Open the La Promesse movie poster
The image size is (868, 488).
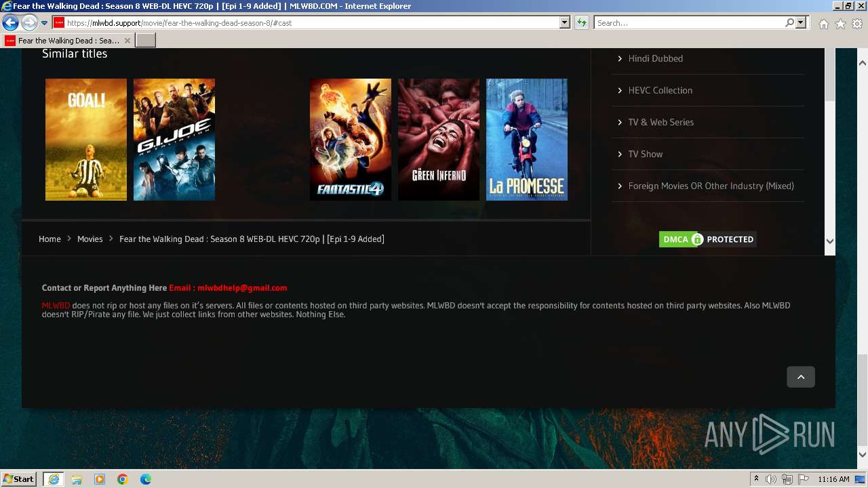pyautogui.click(x=527, y=140)
